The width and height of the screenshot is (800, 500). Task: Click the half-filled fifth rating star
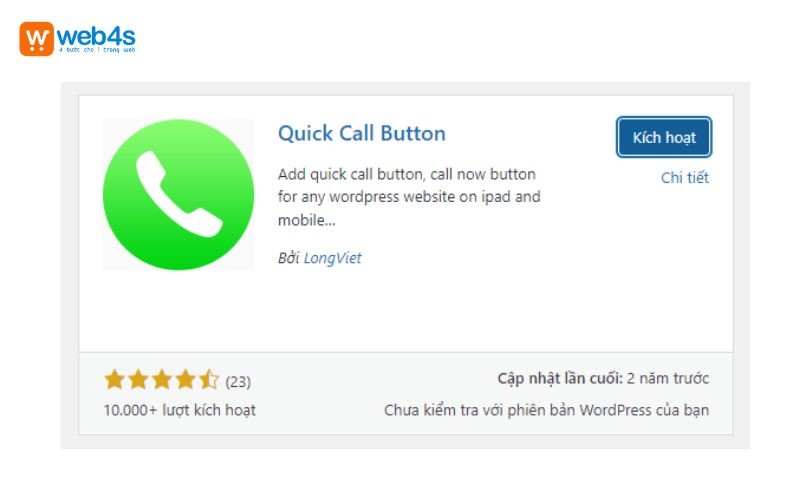[x=209, y=380]
